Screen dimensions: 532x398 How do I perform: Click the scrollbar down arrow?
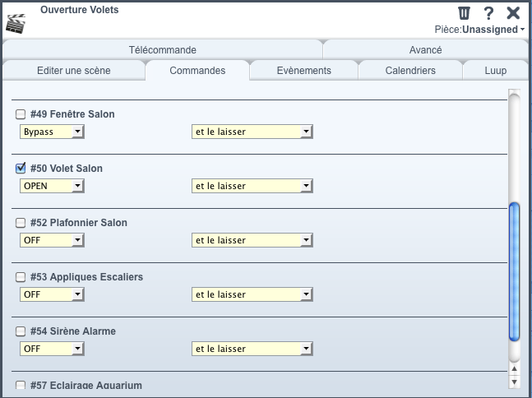pos(515,382)
